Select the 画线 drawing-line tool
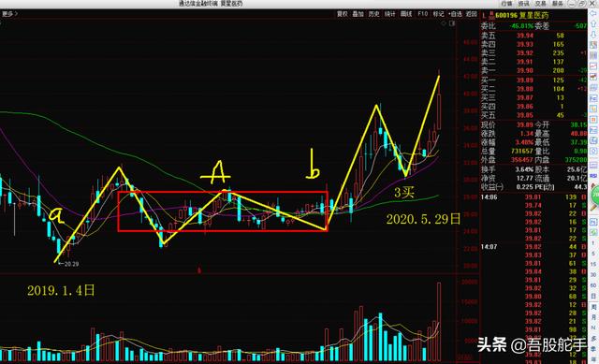 point(406,14)
